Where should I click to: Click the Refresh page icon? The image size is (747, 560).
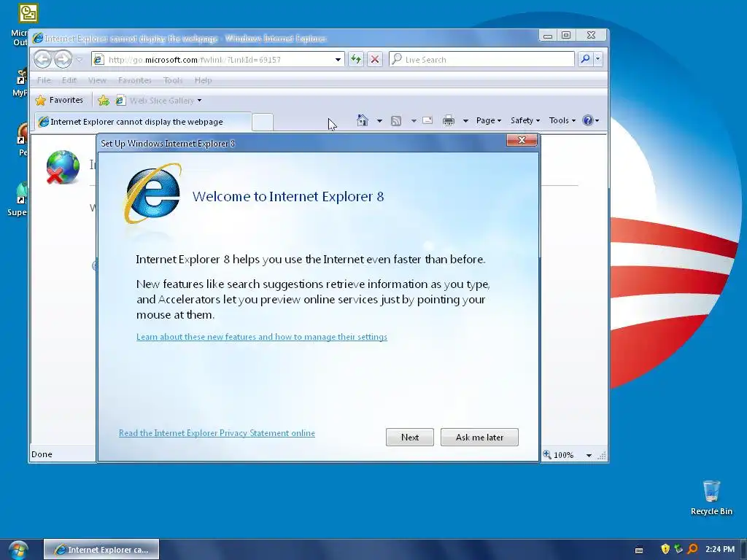pyautogui.click(x=355, y=60)
